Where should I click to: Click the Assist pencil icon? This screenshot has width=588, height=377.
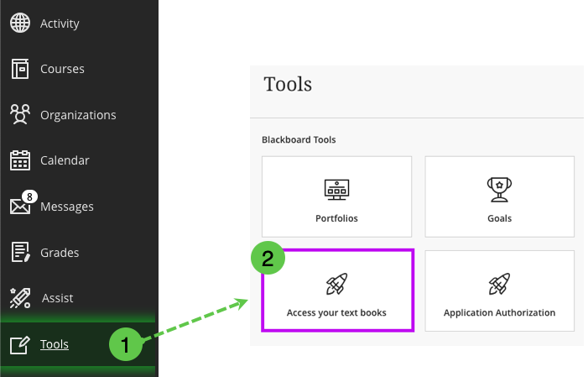pos(20,298)
